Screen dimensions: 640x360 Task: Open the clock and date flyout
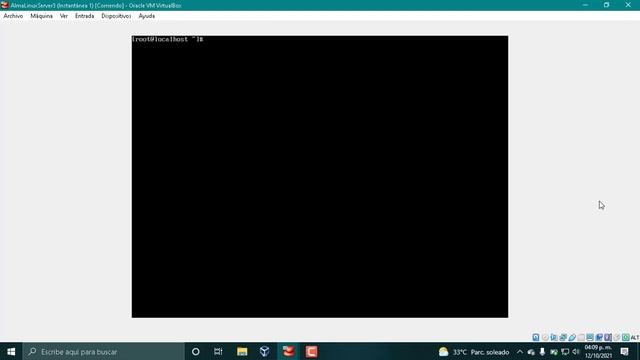click(598, 351)
